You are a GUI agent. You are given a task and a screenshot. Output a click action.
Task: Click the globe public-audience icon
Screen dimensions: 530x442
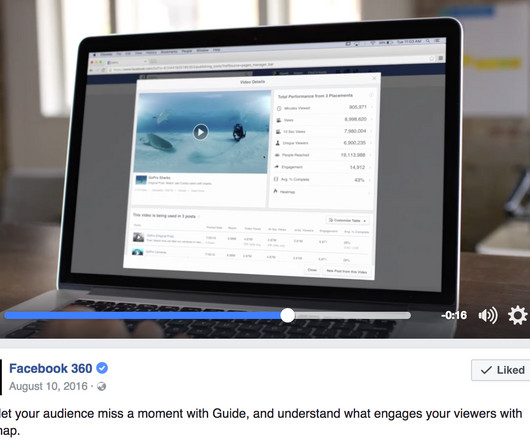click(x=101, y=386)
